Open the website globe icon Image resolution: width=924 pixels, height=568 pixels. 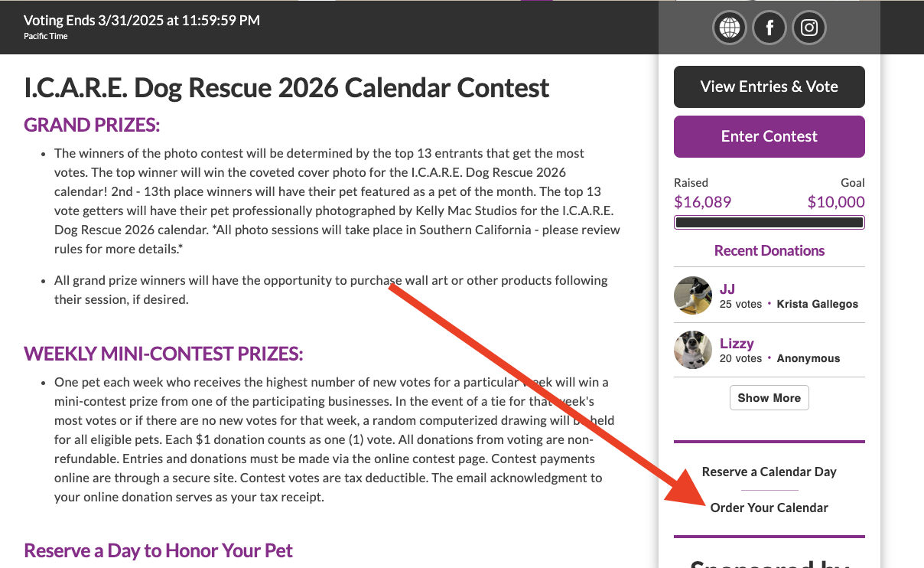point(730,28)
